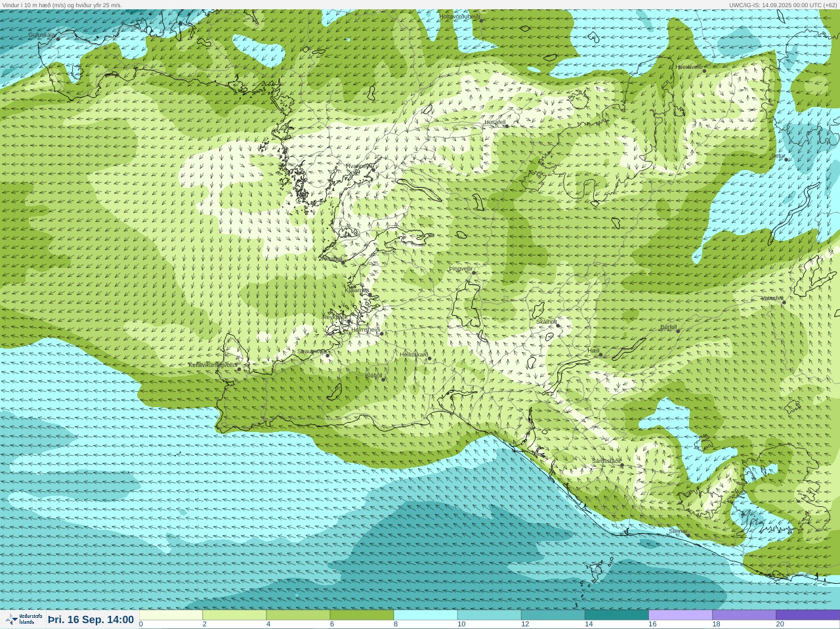
Task: Click the Steinar station label
Action: coord(679,531)
